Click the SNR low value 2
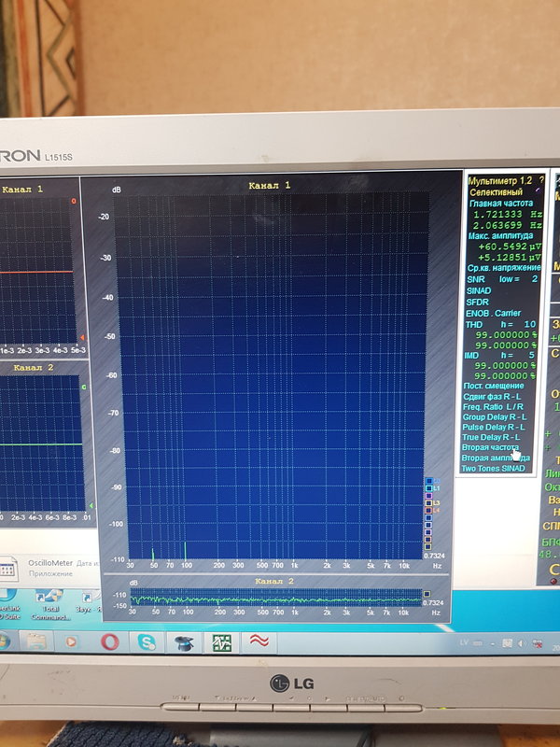 (x=534, y=279)
